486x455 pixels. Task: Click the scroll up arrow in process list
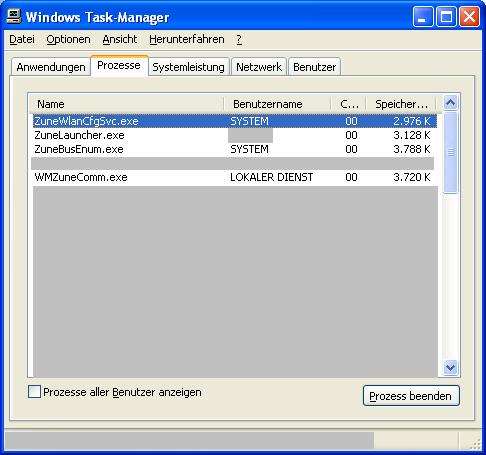451,103
